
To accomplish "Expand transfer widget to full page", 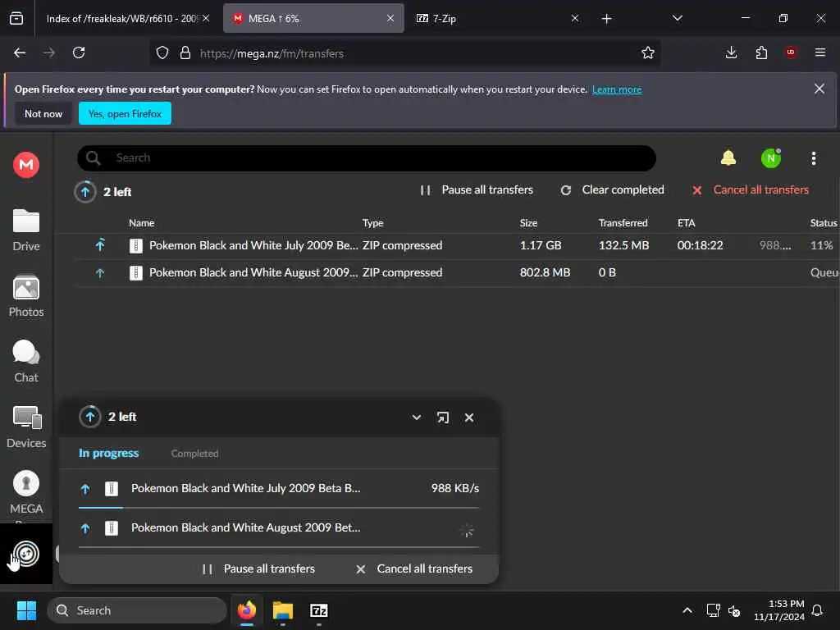I will (442, 418).
